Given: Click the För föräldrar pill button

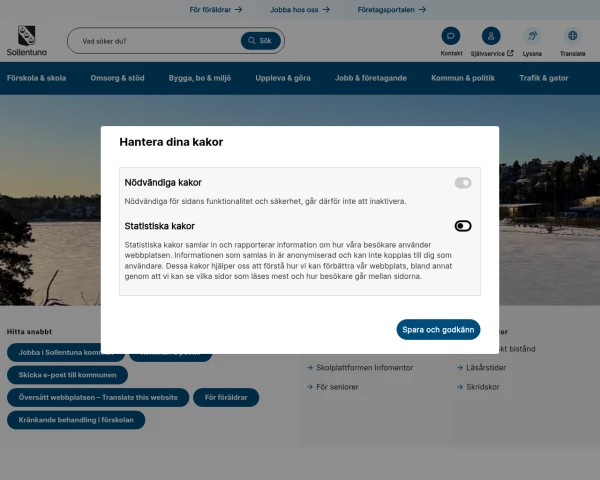Looking at the screenshot, I should coord(226,397).
